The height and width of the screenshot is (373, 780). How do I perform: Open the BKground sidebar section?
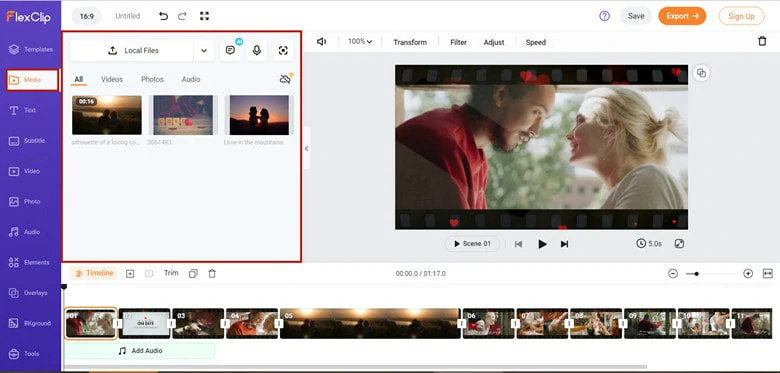[30, 323]
